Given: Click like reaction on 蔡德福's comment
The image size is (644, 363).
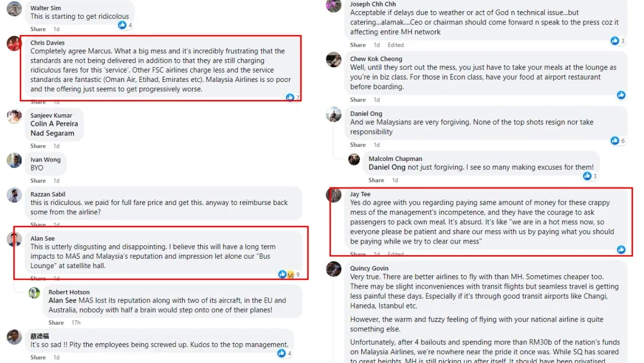Looking at the screenshot, I should click(x=282, y=353).
